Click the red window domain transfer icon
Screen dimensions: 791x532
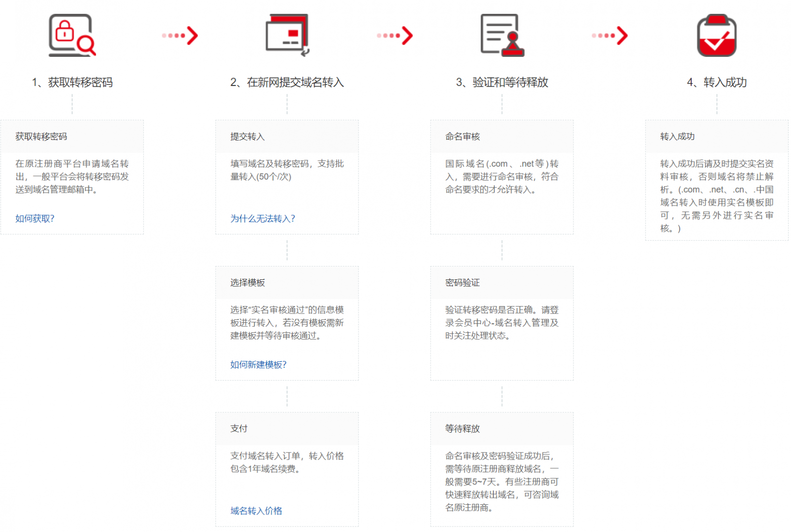(287, 35)
